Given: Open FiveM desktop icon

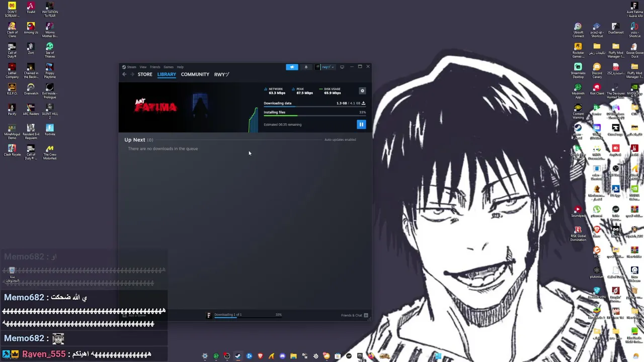Looking at the screenshot, I should (x=31, y=8).
